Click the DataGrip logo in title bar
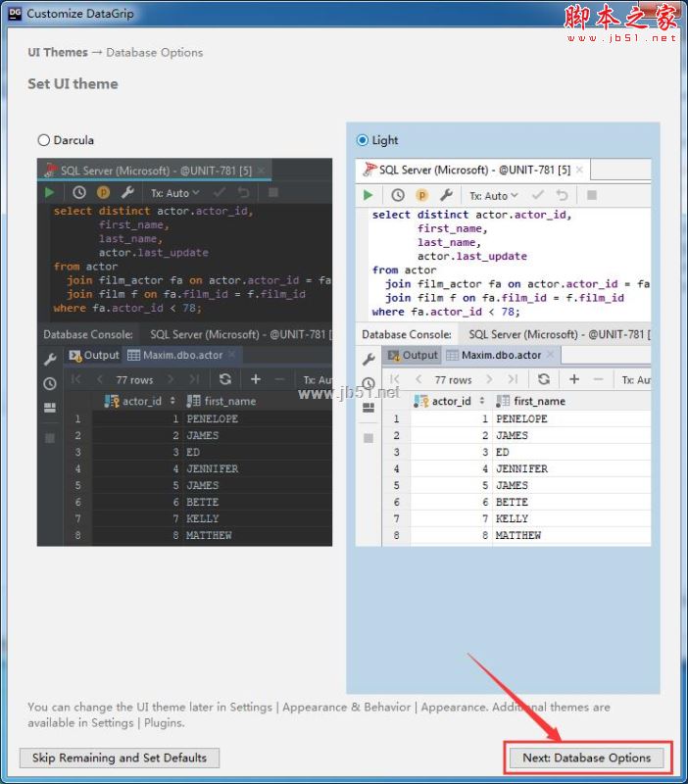Image resolution: width=688 pixels, height=784 pixels. 16,14
